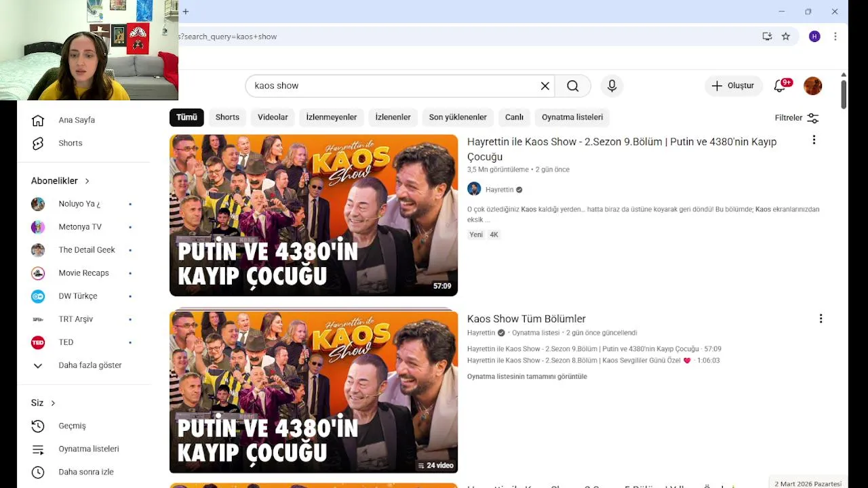
Task: Click the page vertical scrollbar thumb
Action: pyautogui.click(x=844, y=94)
